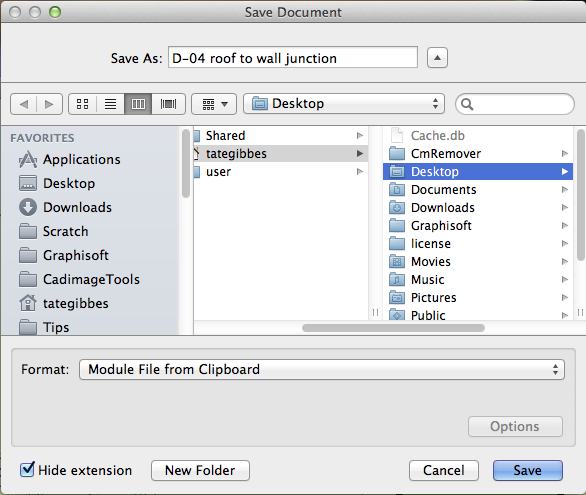Screen dimensions: 586x495
Task: Switch to cover flow view
Action: point(169,104)
